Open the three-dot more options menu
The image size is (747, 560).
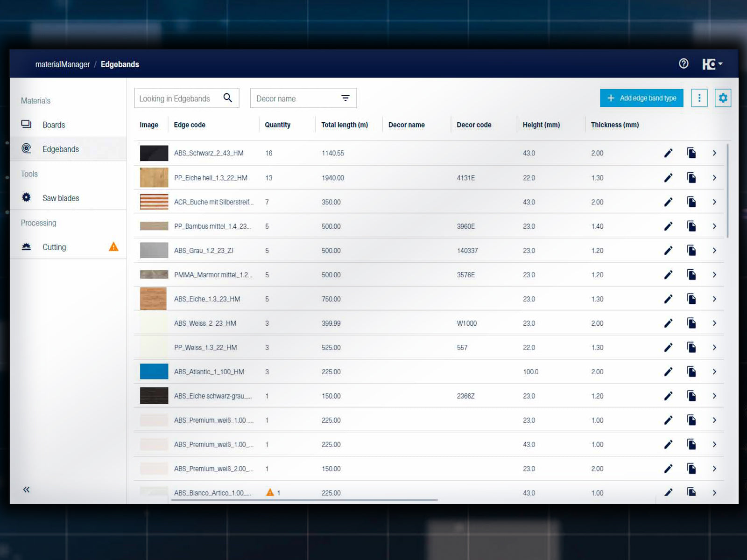pos(699,98)
